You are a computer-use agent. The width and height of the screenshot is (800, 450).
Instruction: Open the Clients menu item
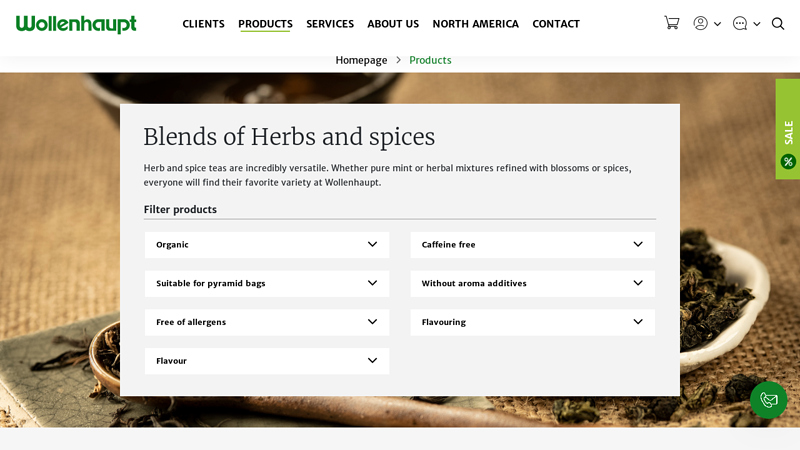(204, 24)
